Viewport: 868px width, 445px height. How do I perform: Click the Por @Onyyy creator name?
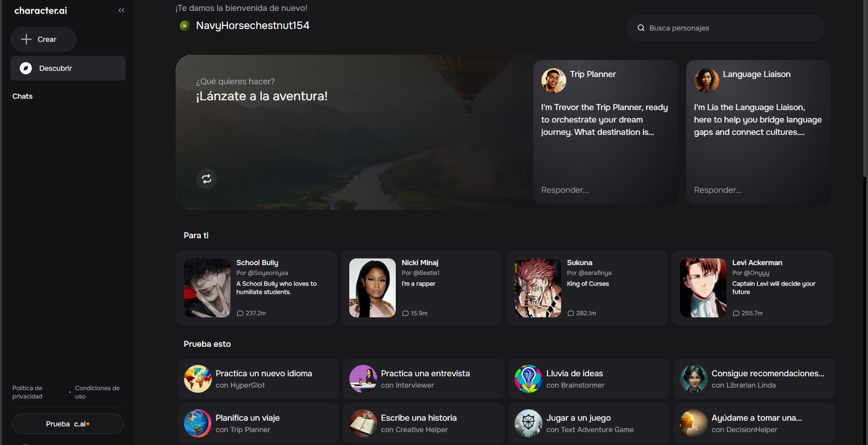point(751,273)
